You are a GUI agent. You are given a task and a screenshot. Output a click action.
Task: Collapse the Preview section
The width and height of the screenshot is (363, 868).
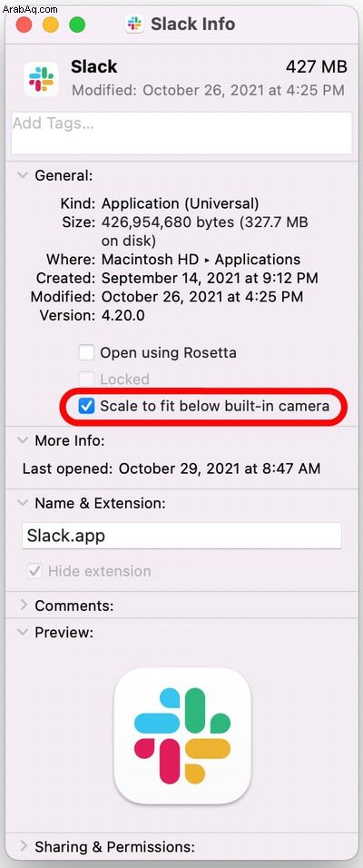pyautogui.click(x=23, y=632)
